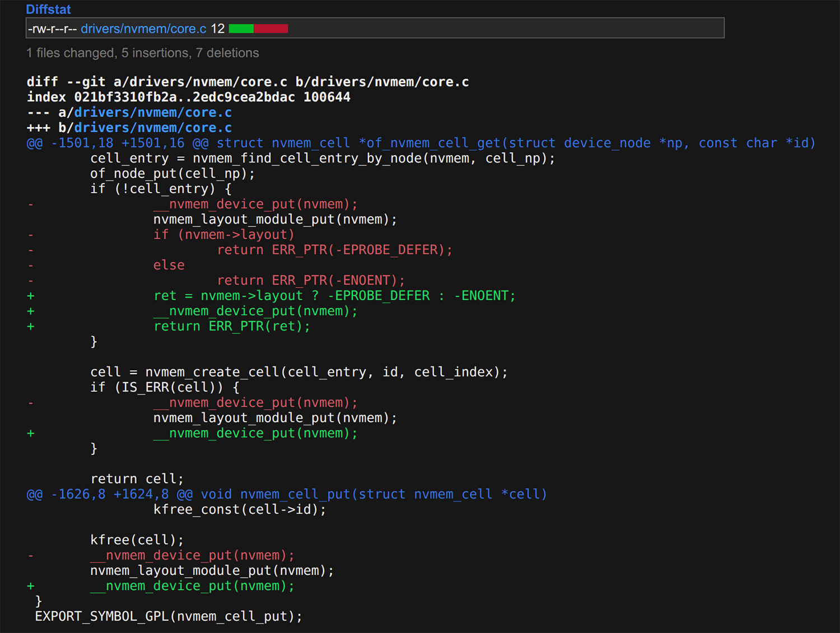This screenshot has height=633, width=840.
Task: Click the "kfree_const(cell->id);" line
Action: (x=240, y=509)
